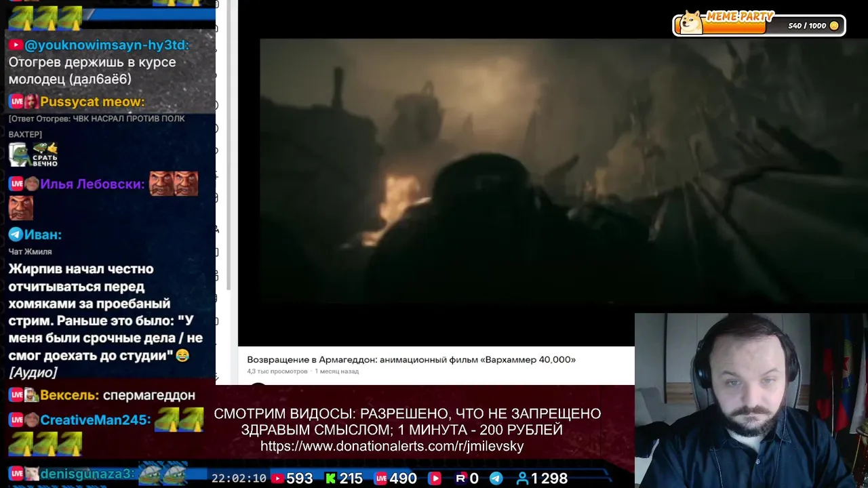
Task: Click the 22:02:10 stream timer
Action: pos(239,479)
